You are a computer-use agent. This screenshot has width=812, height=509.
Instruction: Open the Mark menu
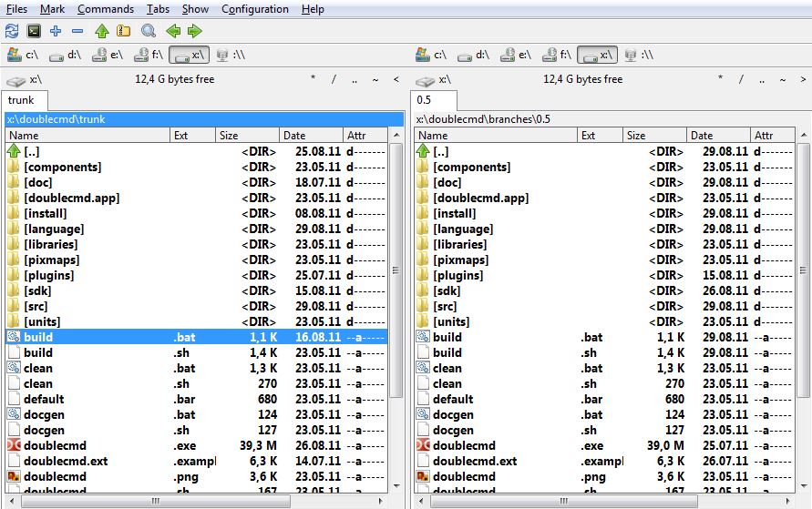[x=52, y=9]
